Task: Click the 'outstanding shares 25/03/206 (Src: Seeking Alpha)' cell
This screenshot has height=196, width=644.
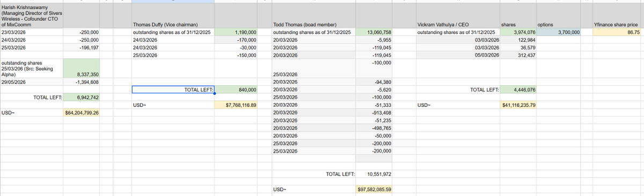Action: [32, 68]
